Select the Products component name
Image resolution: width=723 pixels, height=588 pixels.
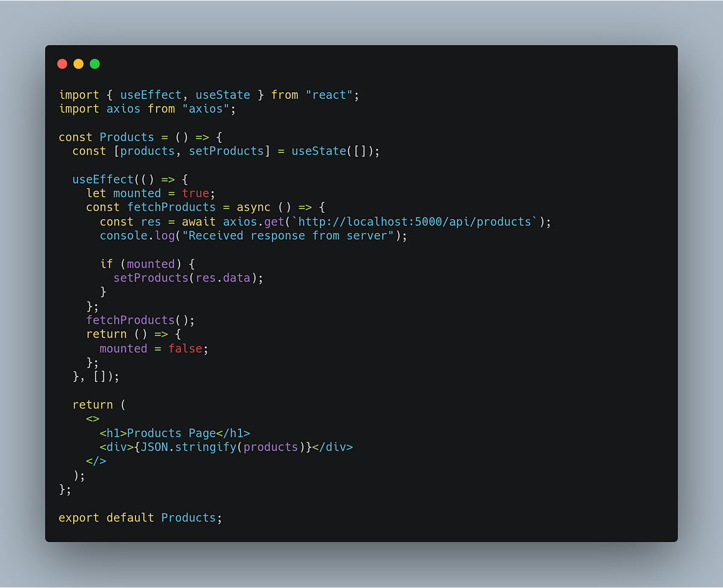click(x=127, y=137)
